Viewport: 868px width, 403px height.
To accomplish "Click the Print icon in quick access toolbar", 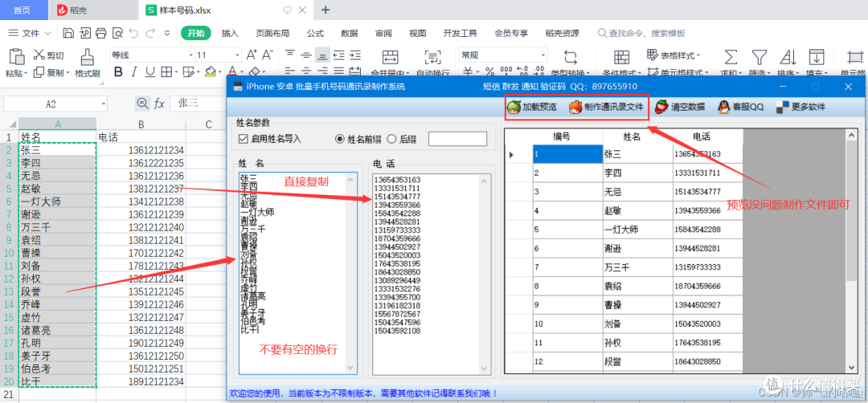I will point(100,33).
